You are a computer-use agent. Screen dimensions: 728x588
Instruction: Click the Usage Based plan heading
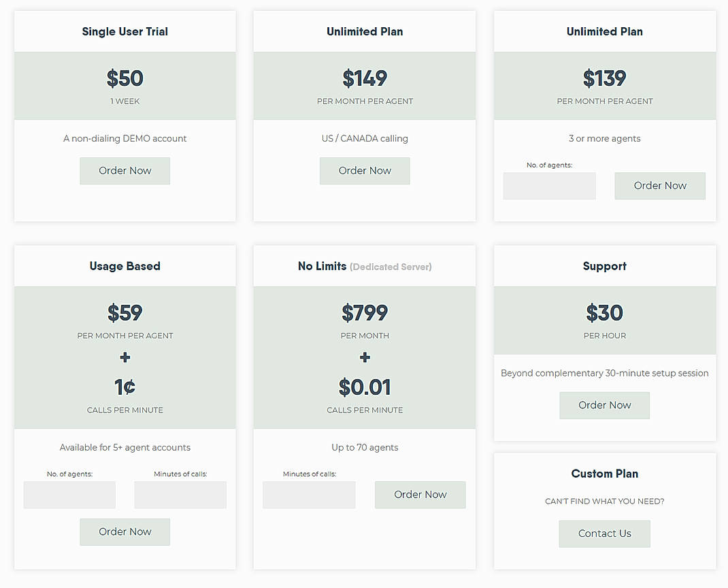125,266
